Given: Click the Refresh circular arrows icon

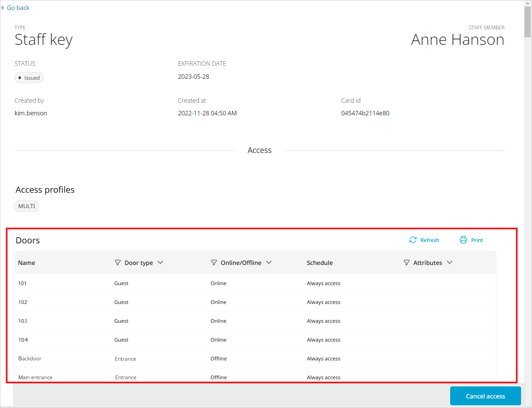Looking at the screenshot, I should click(x=413, y=240).
